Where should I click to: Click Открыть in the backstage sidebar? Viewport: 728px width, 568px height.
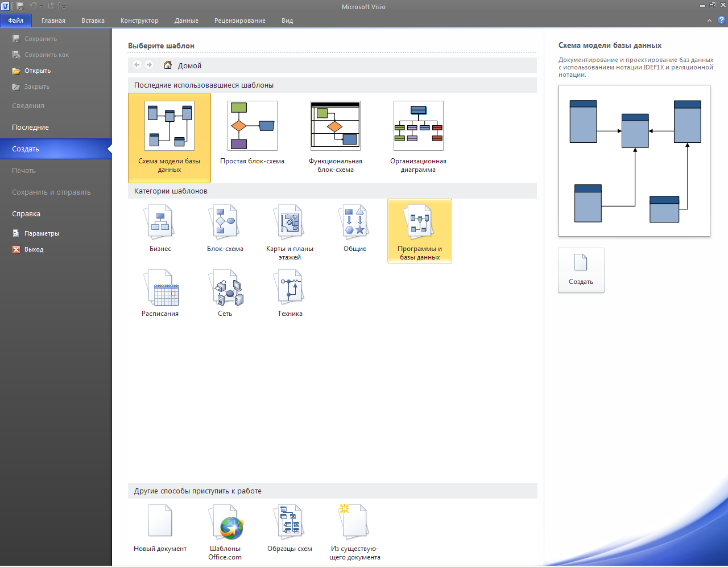coord(31,71)
